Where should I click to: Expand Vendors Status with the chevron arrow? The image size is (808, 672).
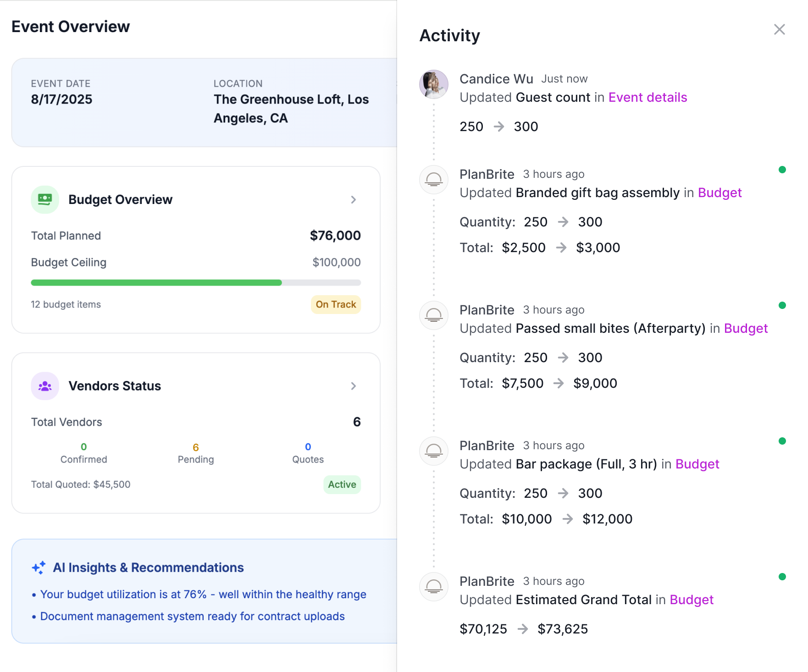click(353, 386)
